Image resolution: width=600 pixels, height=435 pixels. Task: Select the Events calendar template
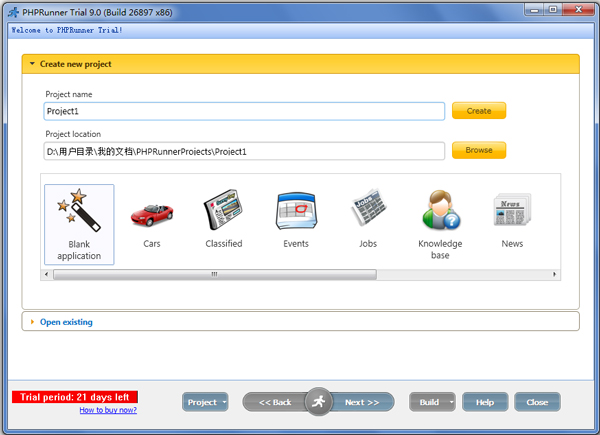click(296, 211)
